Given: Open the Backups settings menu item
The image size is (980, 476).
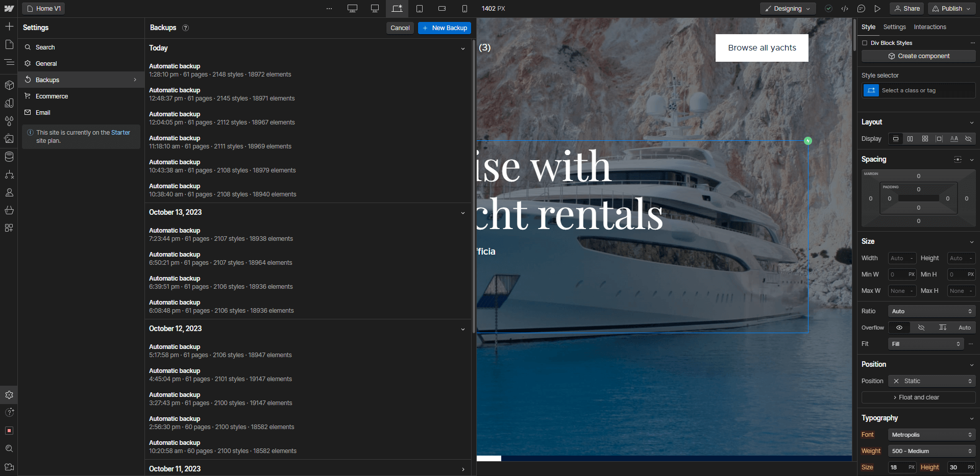Looking at the screenshot, I should (x=47, y=80).
